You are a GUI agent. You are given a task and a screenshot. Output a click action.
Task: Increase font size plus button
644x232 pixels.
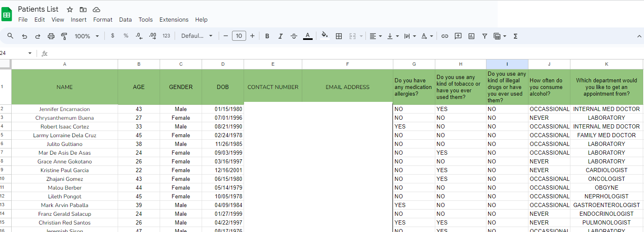point(252,36)
